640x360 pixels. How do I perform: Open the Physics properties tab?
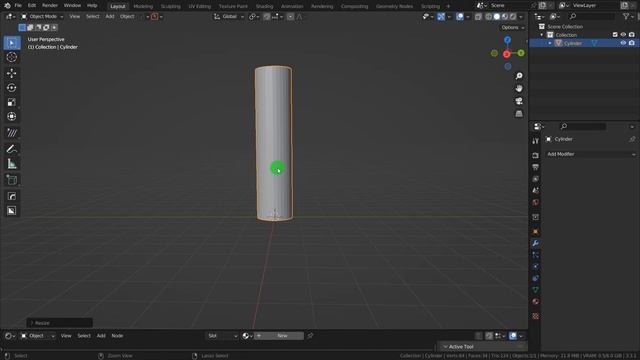(536, 267)
